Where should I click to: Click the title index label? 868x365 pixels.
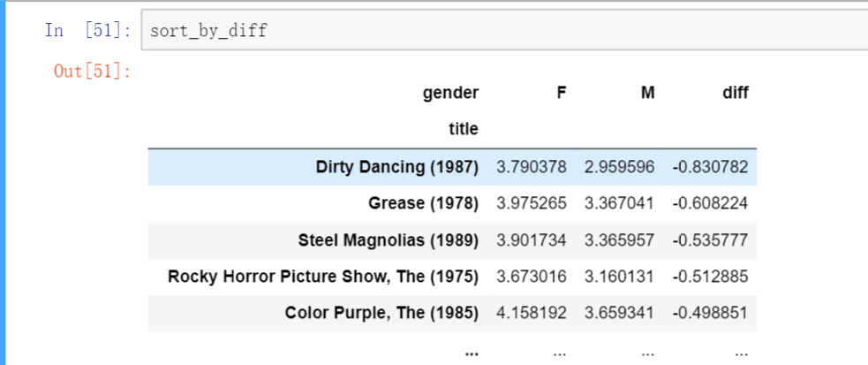click(464, 129)
